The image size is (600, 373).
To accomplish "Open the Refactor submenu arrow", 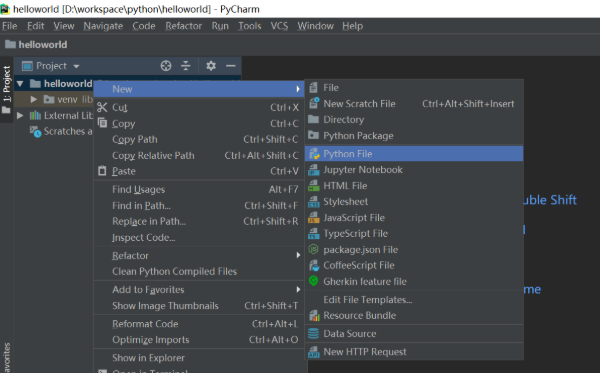I will pyautogui.click(x=298, y=255).
